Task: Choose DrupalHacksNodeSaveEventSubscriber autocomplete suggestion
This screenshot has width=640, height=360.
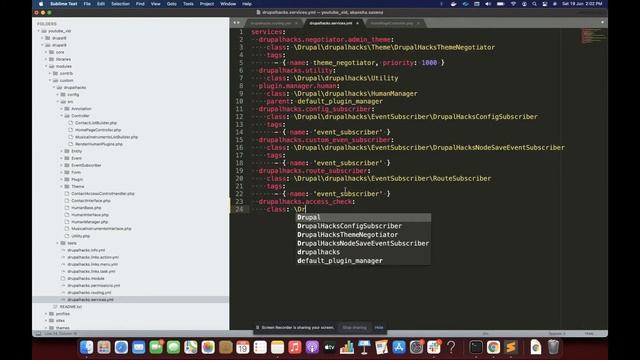Action: point(363,243)
